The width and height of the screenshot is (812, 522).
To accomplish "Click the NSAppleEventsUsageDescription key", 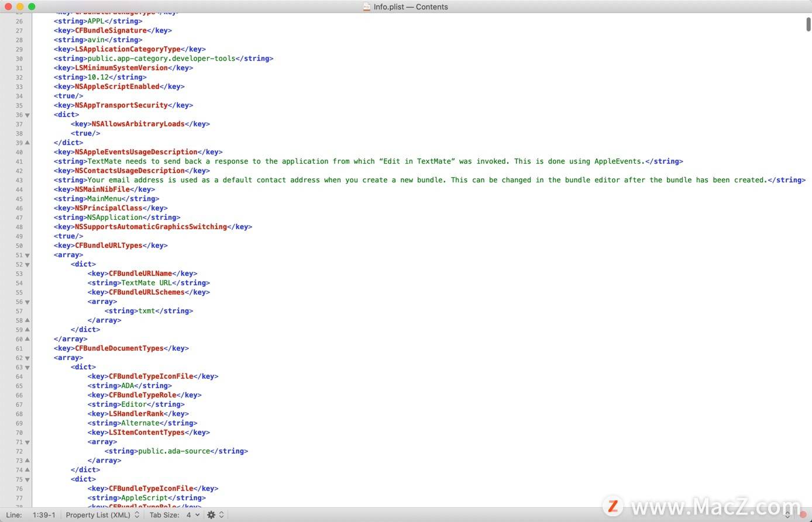I will tap(136, 152).
